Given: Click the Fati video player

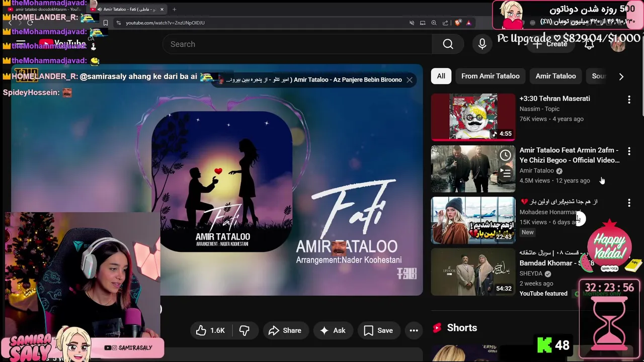Looking at the screenshot, I should [x=217, y=180].
